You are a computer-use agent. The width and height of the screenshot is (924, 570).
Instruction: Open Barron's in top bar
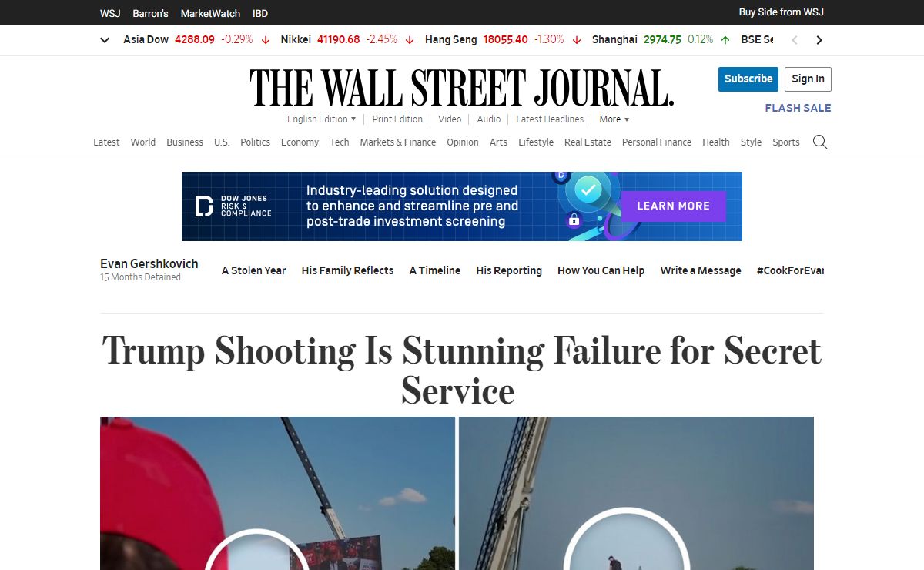pos(151,13)
